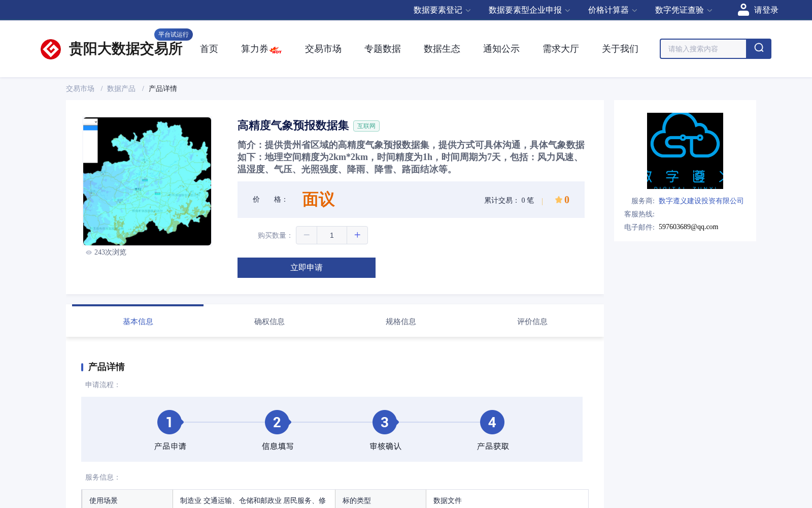Click step 1 circle for 产品申请

pos(170,422)
